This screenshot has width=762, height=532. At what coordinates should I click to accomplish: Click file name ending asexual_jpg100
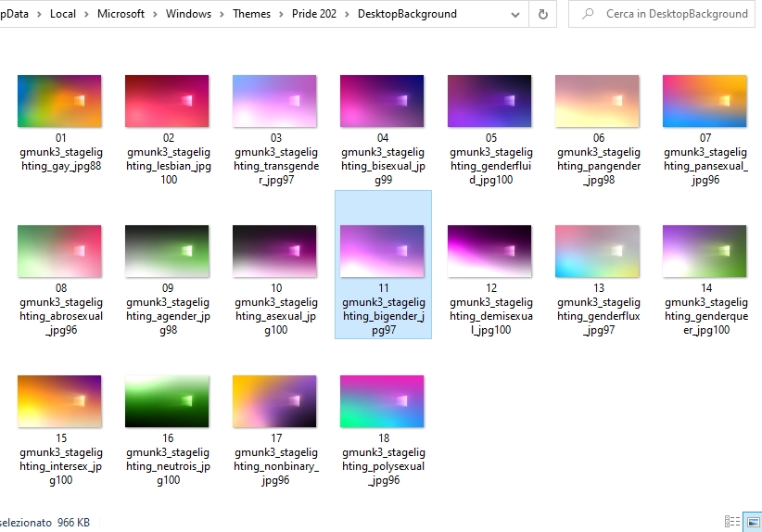click(x=276, y=309)
